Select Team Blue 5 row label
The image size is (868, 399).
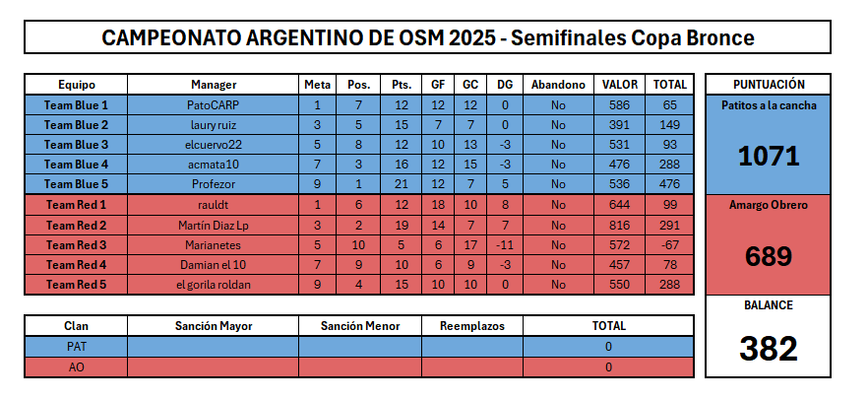[x=76, y=184]
